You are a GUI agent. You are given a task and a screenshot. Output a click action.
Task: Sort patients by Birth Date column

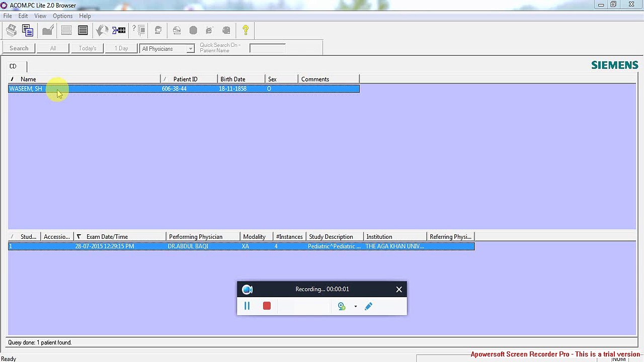pyautogui.click(x=242, y=79)
